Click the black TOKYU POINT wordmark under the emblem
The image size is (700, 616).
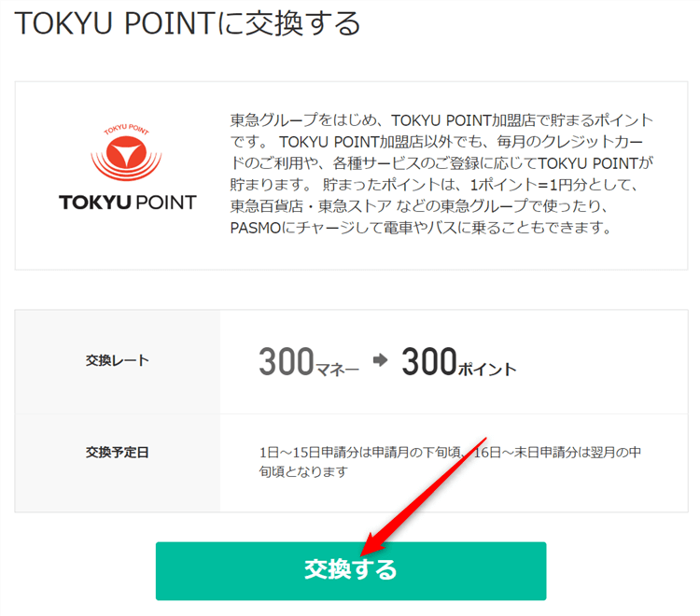click(127, 202)
